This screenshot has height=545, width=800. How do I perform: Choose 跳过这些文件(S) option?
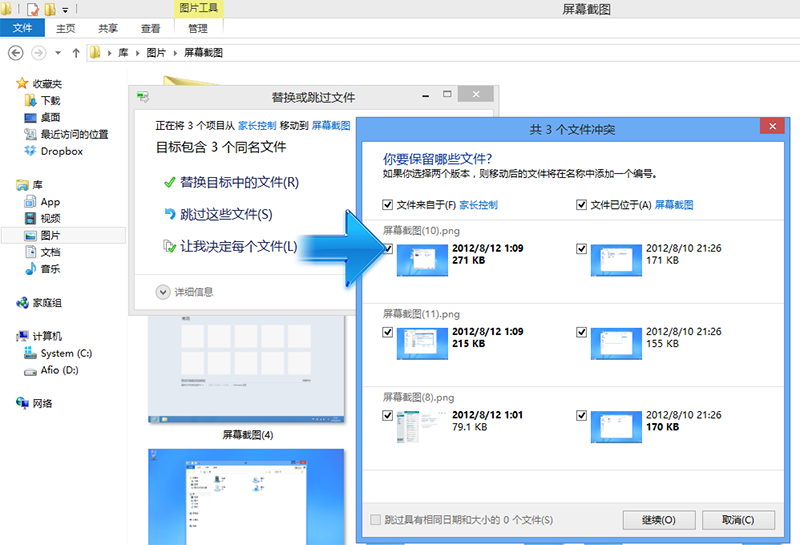(226, 214)
